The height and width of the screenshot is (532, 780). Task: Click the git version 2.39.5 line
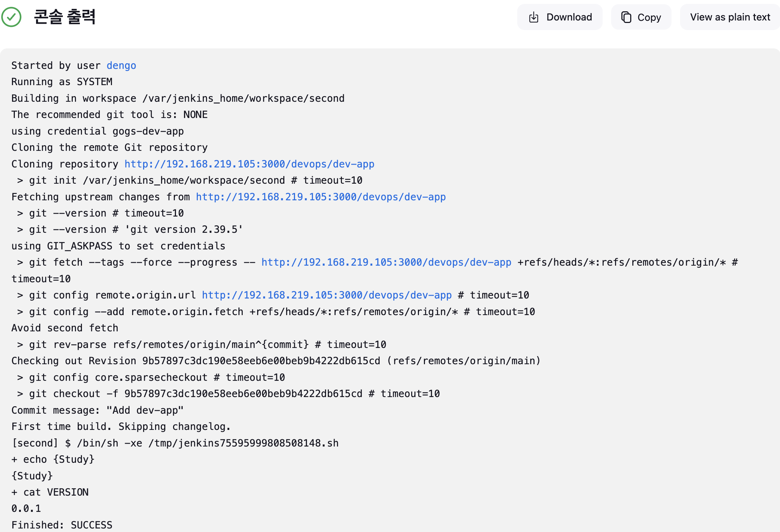click(x=129, y=230)
